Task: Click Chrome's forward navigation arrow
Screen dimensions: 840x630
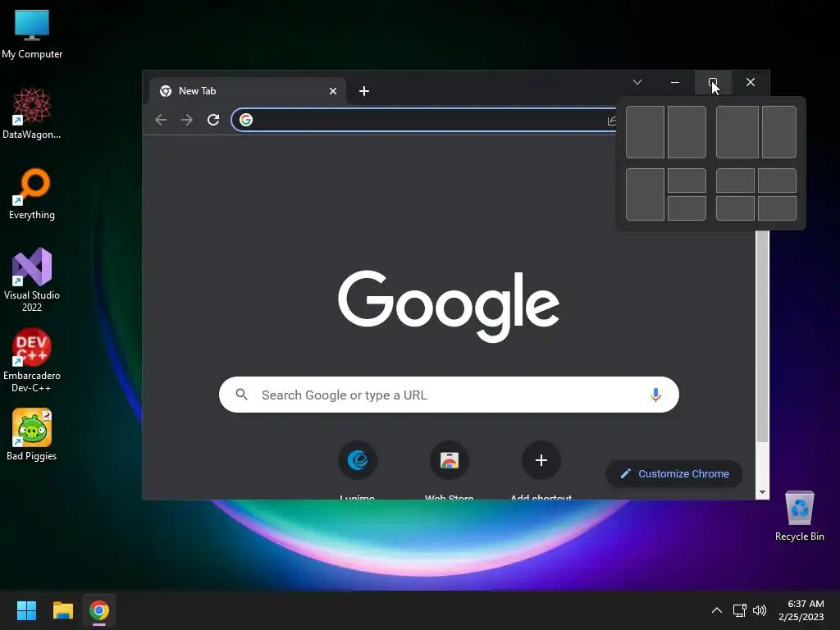Action: (187, 120)
